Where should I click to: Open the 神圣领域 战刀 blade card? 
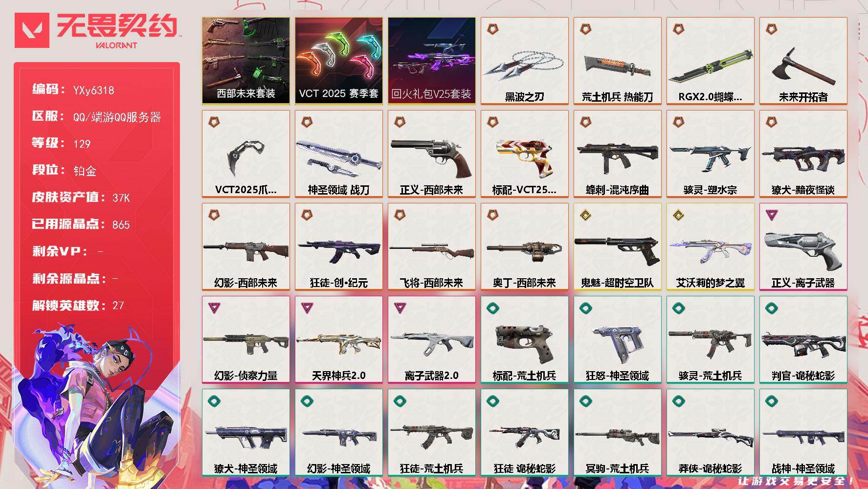coord(338,154)
